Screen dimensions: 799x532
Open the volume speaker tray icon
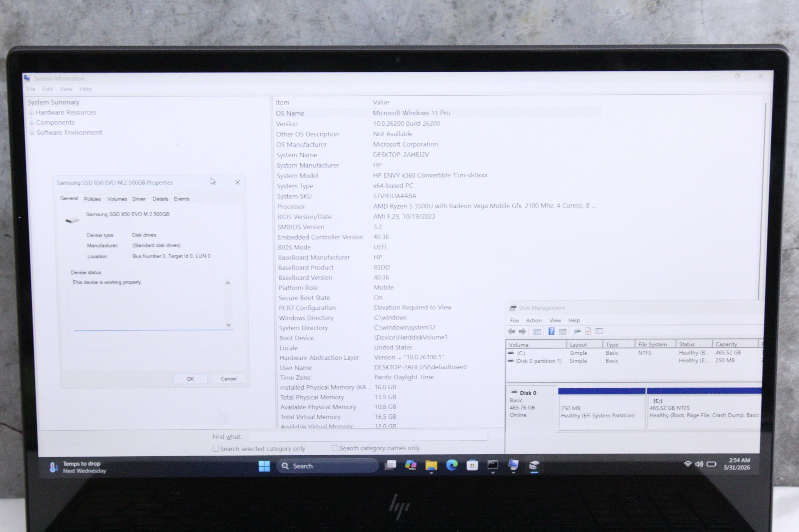pyautogui.click(x=699, y=464)
